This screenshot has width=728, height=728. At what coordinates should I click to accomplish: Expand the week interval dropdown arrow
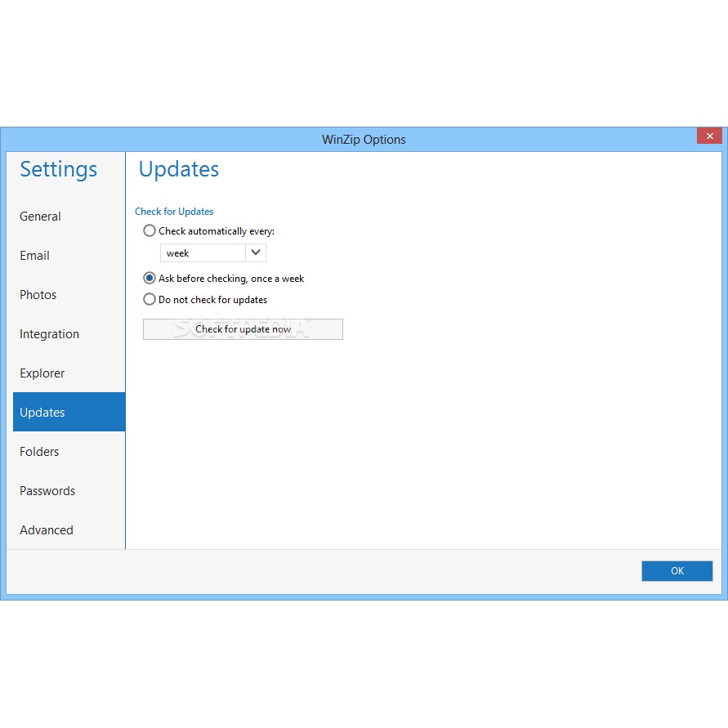(256, 253)
